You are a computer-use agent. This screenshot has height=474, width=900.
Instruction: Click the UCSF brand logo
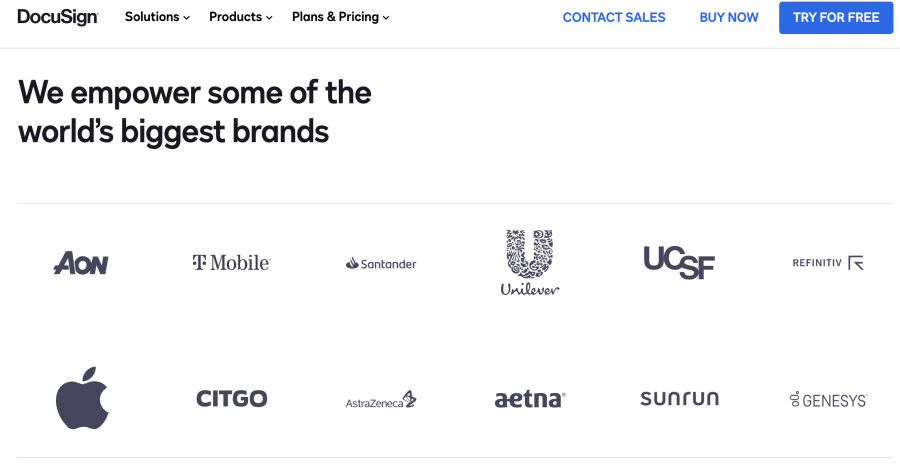click(679, 263)
